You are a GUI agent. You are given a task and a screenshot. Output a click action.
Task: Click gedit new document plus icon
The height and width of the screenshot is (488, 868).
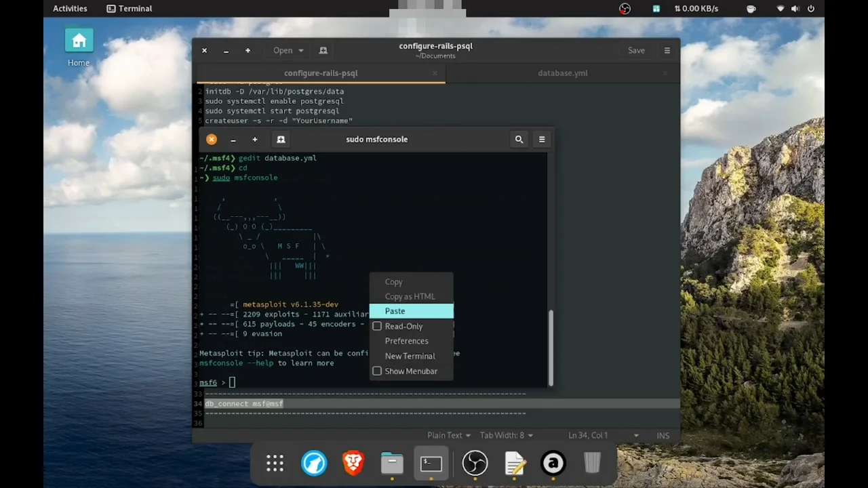(248, 50)
